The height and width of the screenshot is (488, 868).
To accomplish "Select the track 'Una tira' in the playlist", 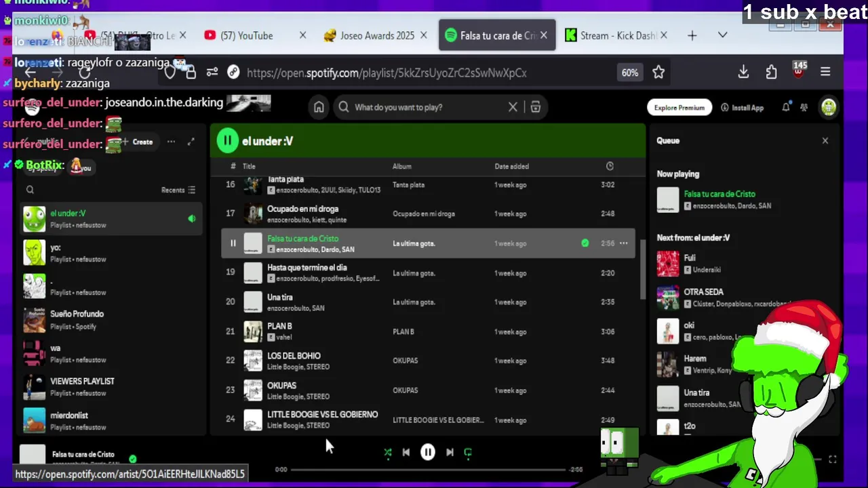I will click(279, 298).
